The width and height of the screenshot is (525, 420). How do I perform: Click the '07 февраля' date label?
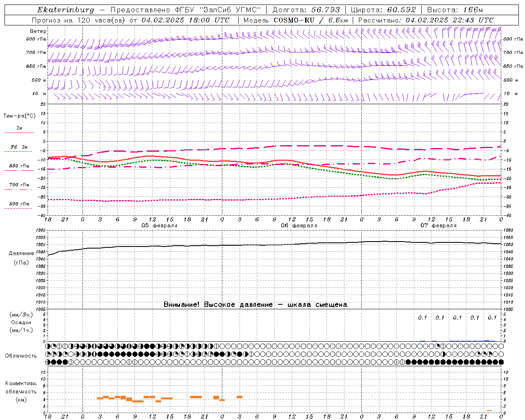[438, 226]
